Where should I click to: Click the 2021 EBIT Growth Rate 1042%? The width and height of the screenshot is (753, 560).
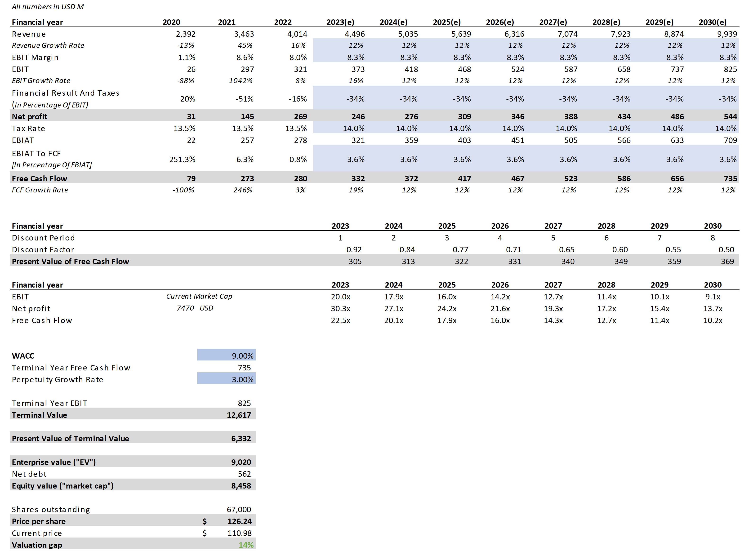(241, 81)
